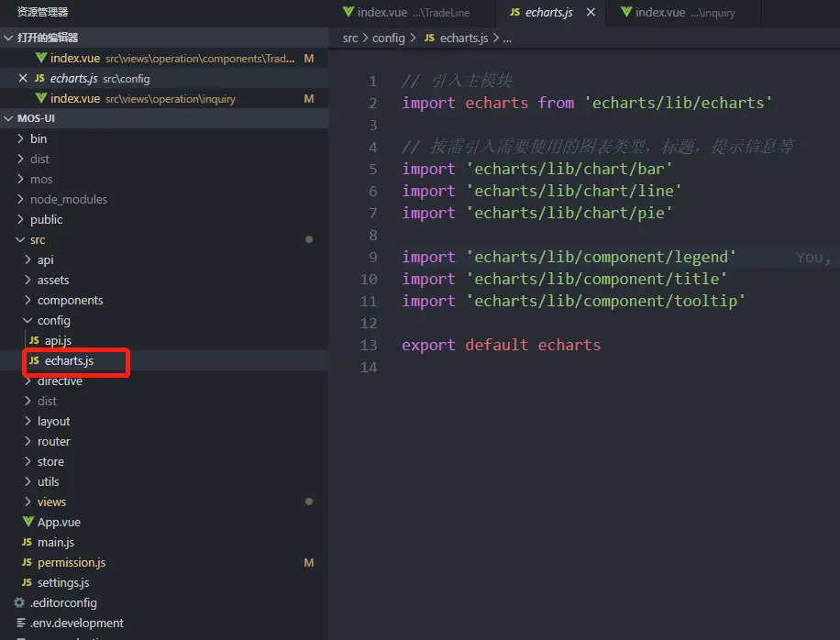Close echarts.js in the open editors list
The height and width of the screenshot is (640, 840).
(x=23, y=78)
